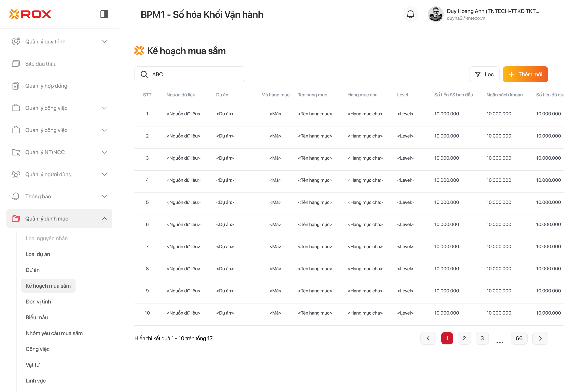Focus the ABC... search input field
The image size is (564, 392).
pyautogui.click(x=197, y=74)
